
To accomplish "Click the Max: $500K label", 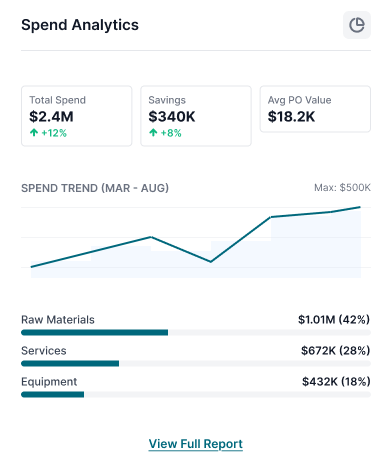I will (342, 188).
